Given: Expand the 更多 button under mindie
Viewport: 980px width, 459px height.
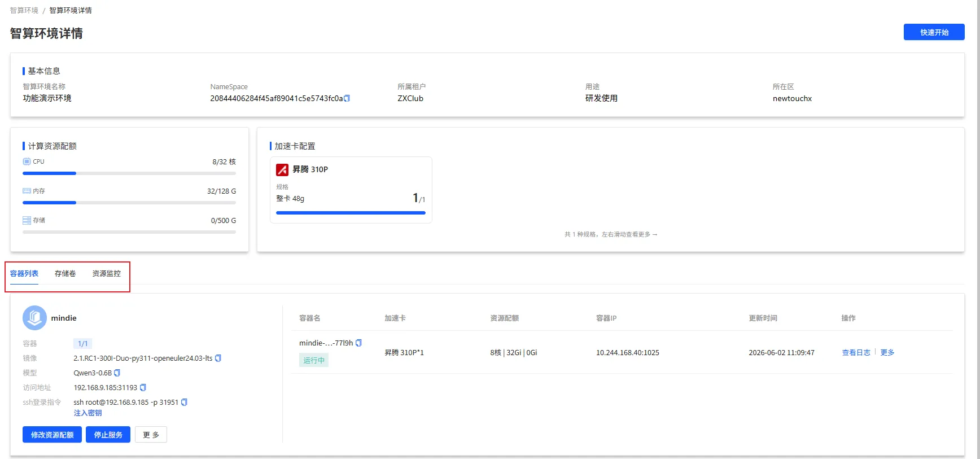Looking at the screenshot, I should 151,435.
